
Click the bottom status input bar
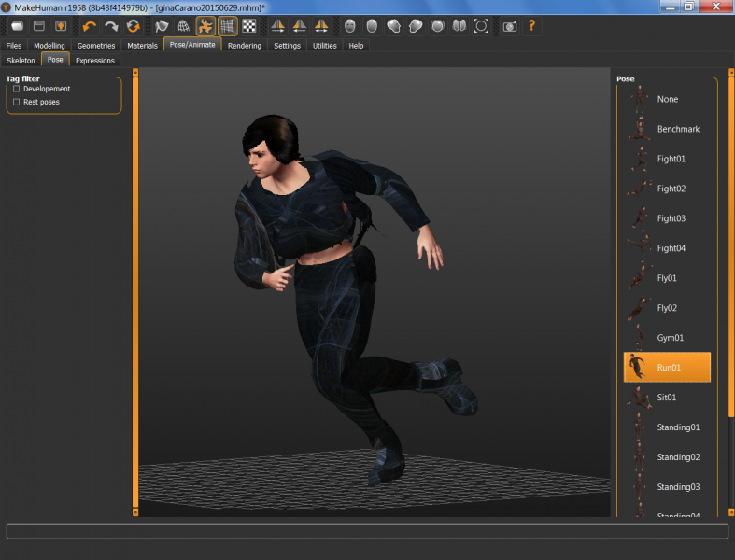click(x=367, y=531)
